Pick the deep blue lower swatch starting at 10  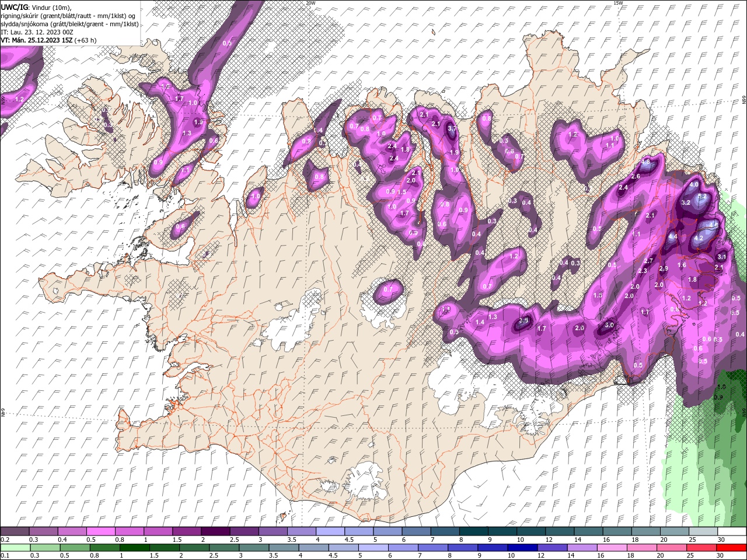522,547
